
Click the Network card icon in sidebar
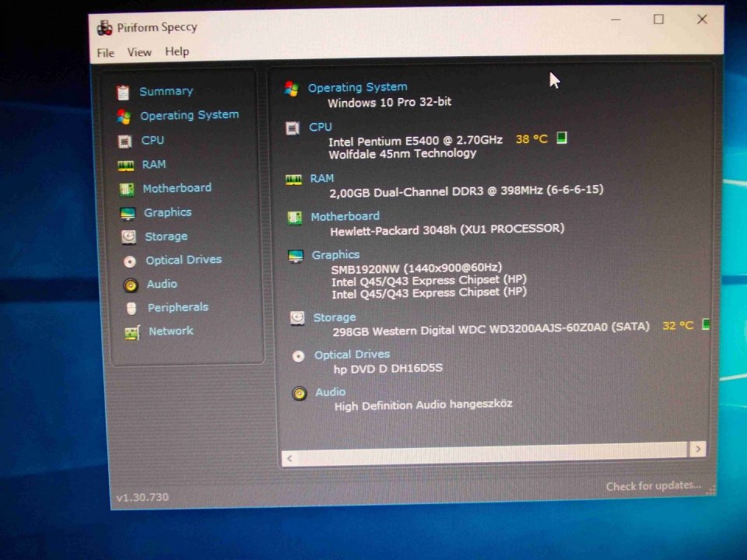tap(132, 332)
